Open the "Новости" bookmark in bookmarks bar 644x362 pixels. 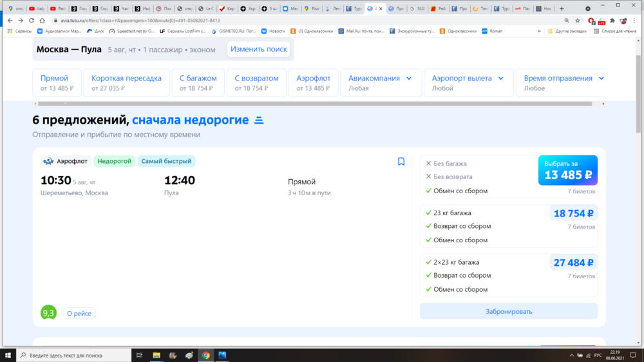(273, 31)
